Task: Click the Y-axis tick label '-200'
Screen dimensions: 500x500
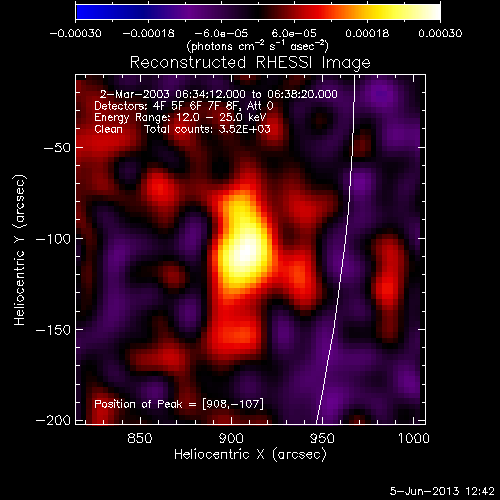Action: pos(53,420)
